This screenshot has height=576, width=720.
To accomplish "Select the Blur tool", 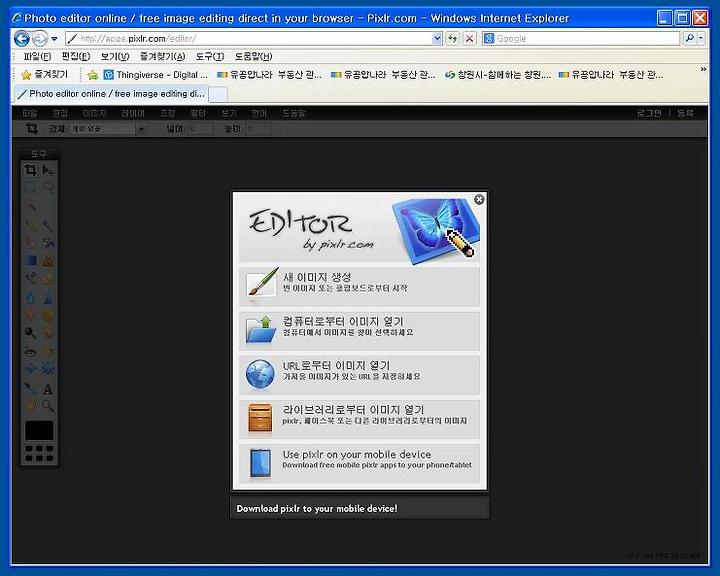I will [30, 298].
